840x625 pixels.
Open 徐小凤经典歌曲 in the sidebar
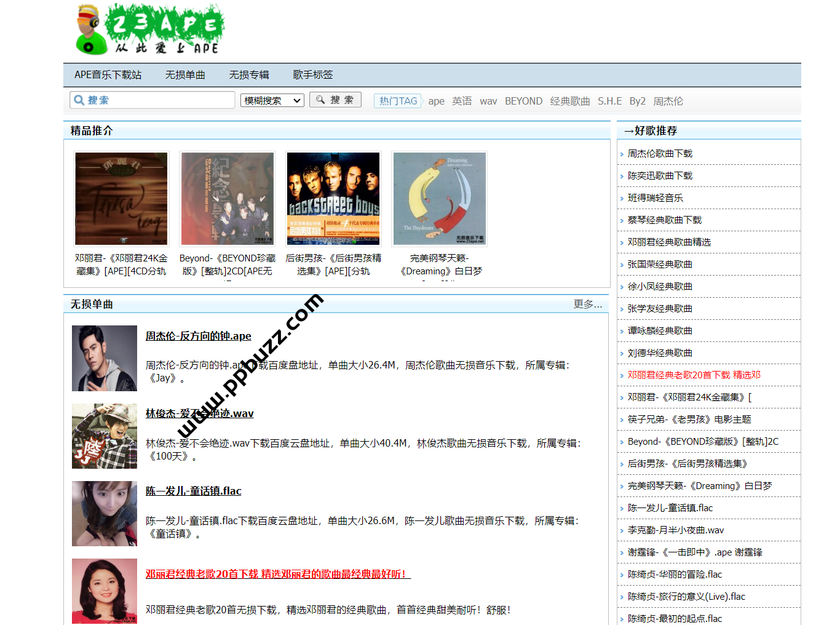(x=660, y=287)
